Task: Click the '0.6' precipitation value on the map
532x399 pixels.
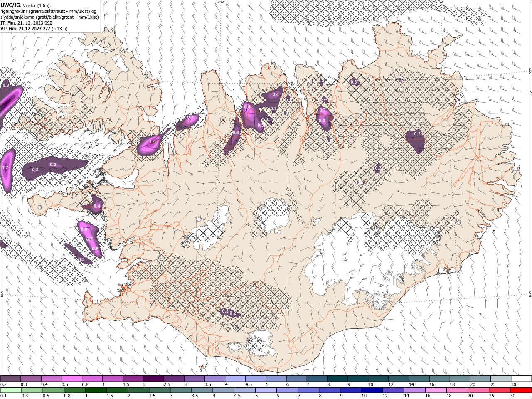Action: point(95,249)
